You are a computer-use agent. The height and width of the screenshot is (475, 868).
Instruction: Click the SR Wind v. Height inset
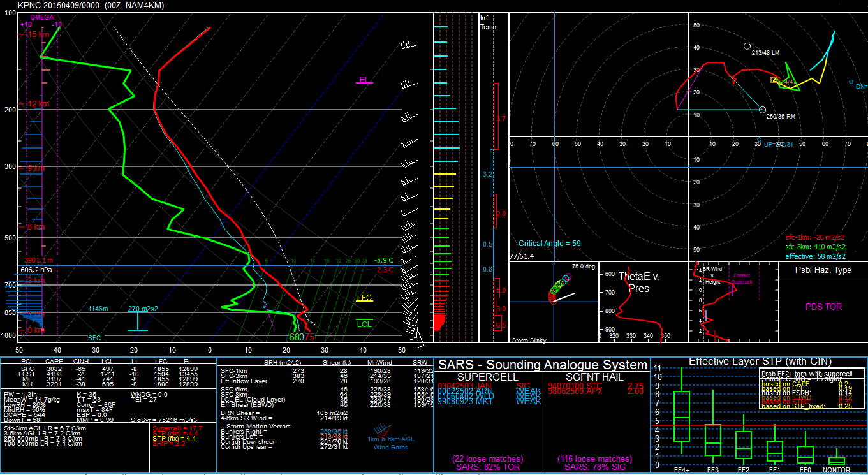pos(735,303)
